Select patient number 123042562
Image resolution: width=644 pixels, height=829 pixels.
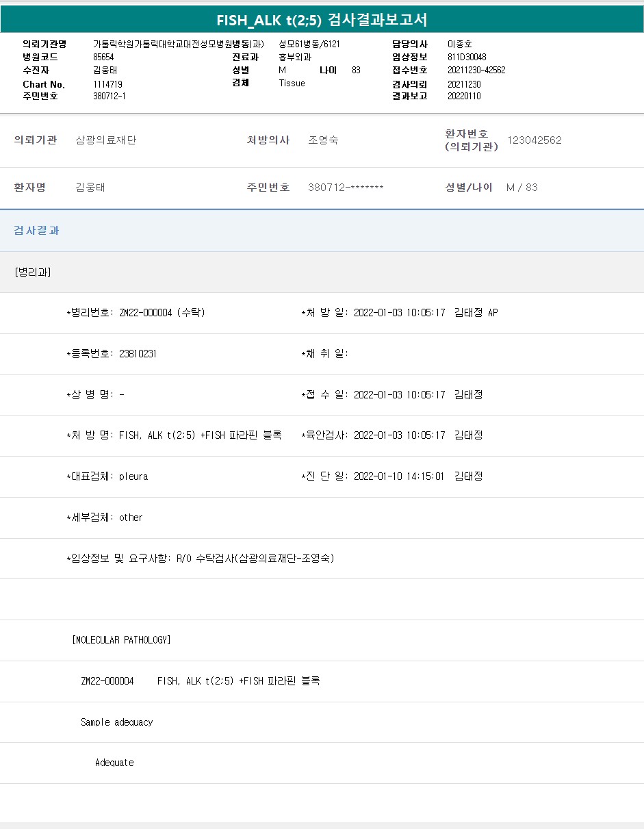point(534,140)
